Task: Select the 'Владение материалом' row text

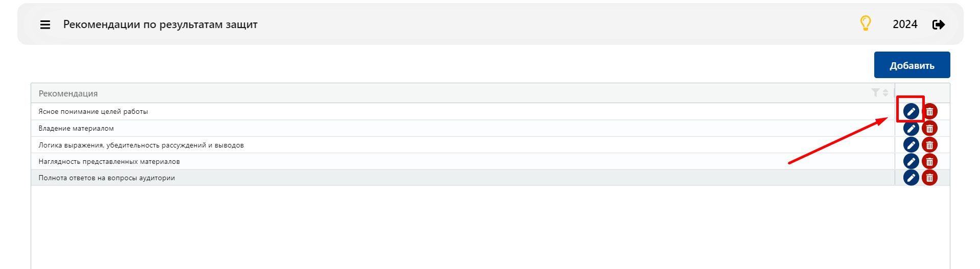Action: click(76, 128)
